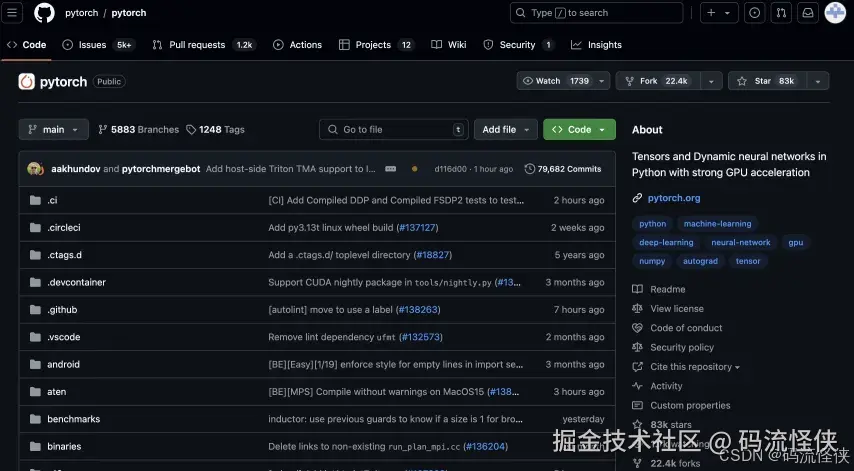Open the .ci folder icon

click(x=35, y=200)
